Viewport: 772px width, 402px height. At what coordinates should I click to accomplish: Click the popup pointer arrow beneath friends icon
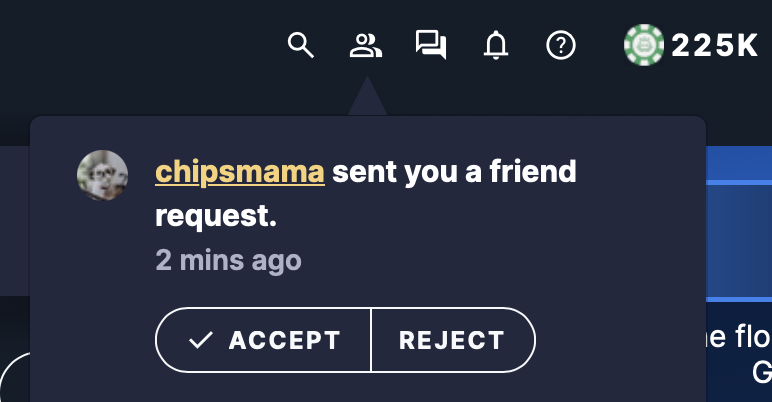coord(367,96)
